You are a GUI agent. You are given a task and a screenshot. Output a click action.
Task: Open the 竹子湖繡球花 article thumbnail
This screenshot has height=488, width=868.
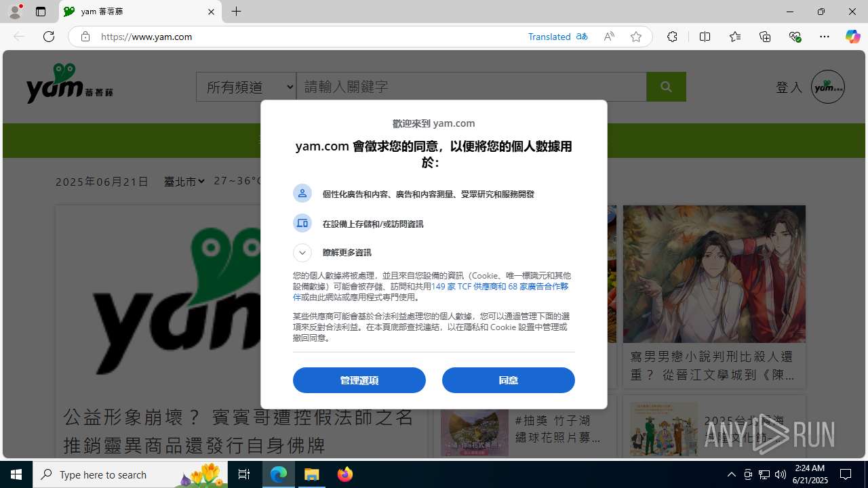point(475,429)
